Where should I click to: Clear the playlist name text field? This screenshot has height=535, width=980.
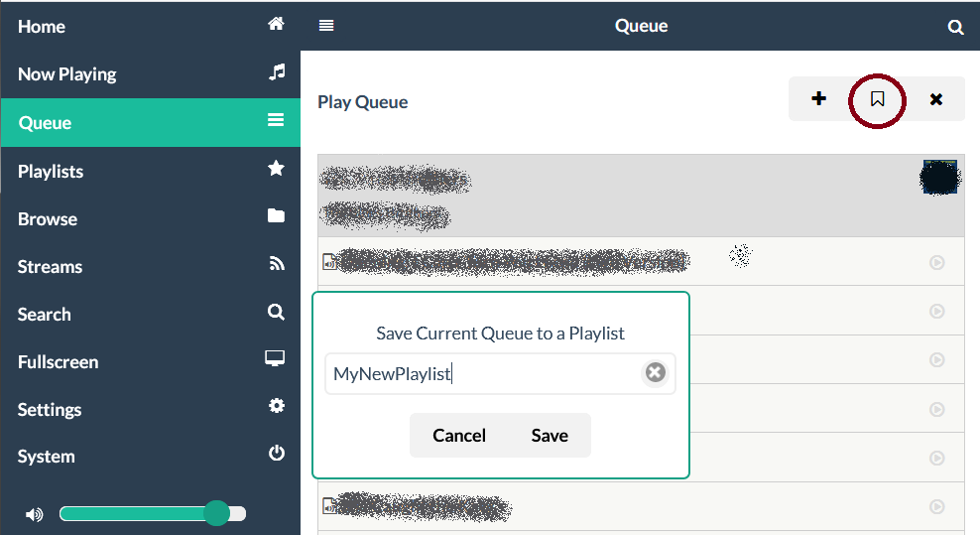655,373
